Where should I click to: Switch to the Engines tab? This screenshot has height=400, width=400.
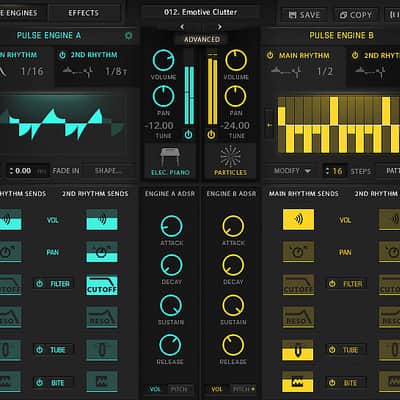click(19, 13)
